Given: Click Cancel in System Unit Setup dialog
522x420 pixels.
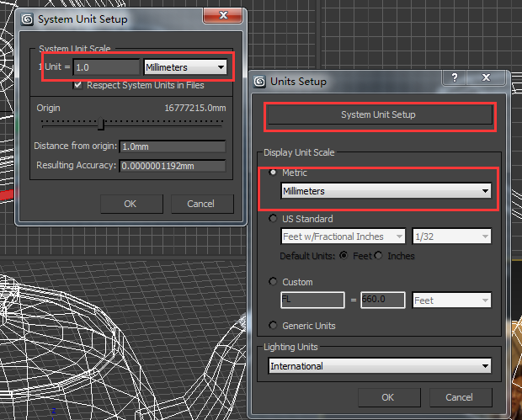Looking at the screenshot, I should (202, 204).
